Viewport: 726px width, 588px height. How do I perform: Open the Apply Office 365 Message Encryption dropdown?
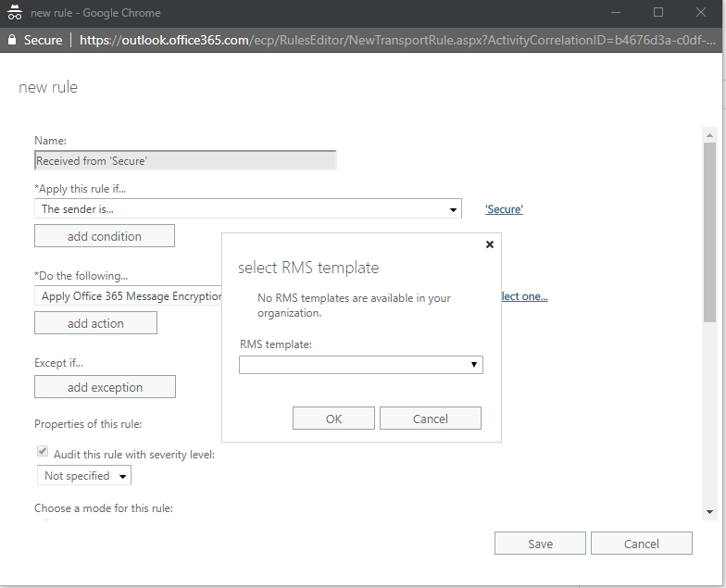[128, 296]
